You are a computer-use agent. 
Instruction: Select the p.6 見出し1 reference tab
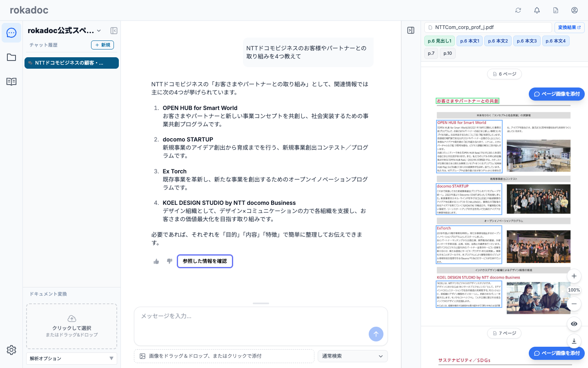pyautogui.click(x=439, y=41)
